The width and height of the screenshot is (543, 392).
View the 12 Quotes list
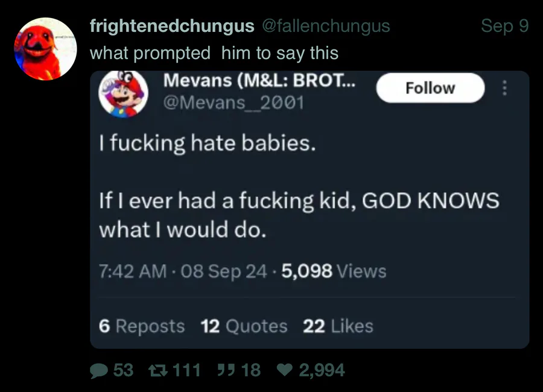[x=244, y=326]
